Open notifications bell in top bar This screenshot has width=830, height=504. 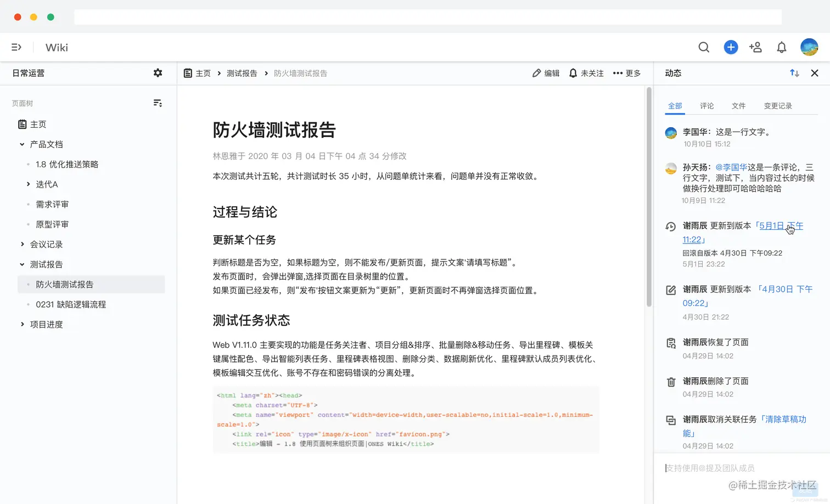782,48
